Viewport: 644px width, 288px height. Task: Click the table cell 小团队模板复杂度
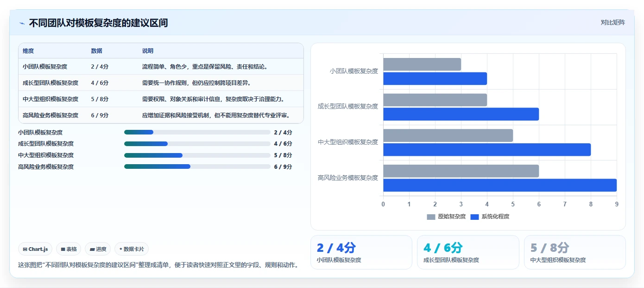45,67
